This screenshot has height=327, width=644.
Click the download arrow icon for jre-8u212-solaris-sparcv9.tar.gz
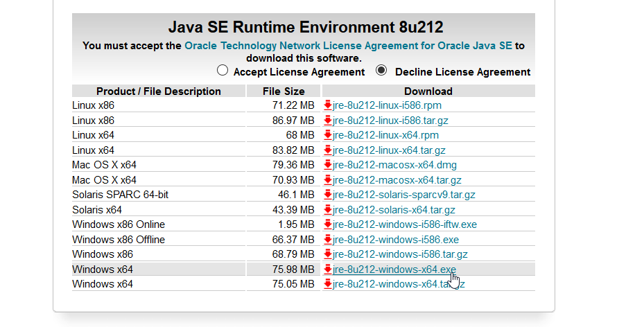[x=327, y=195]
